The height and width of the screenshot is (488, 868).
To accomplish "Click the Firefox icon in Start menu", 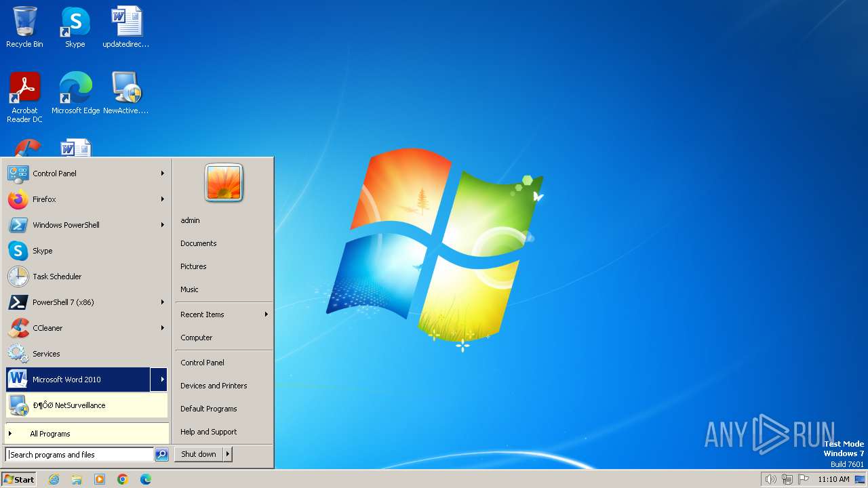I will pos(18,199).
